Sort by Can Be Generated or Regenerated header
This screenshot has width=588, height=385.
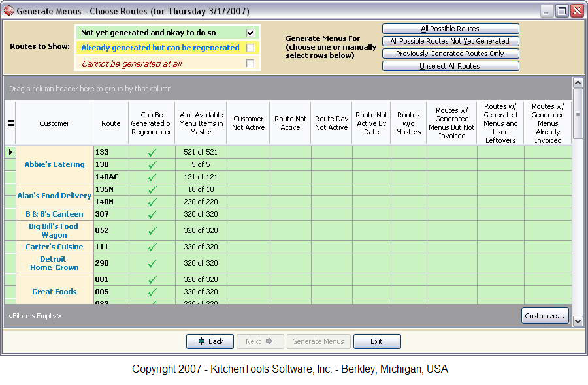coord(152,123)
